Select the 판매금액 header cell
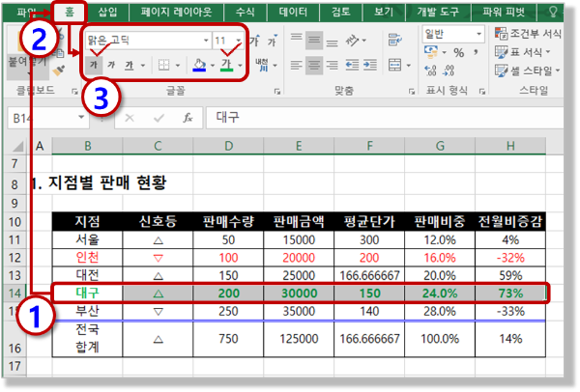 [x=299, y=222]
